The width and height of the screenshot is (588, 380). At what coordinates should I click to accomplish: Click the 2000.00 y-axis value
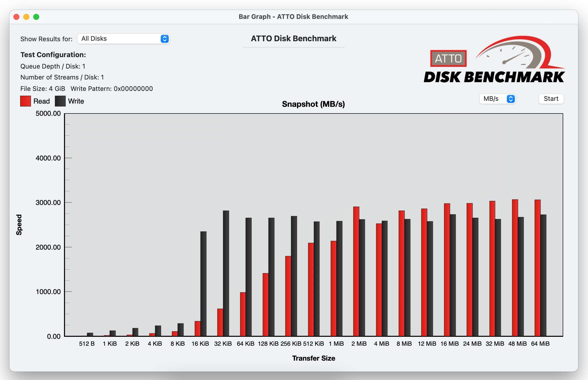[48, 247]
